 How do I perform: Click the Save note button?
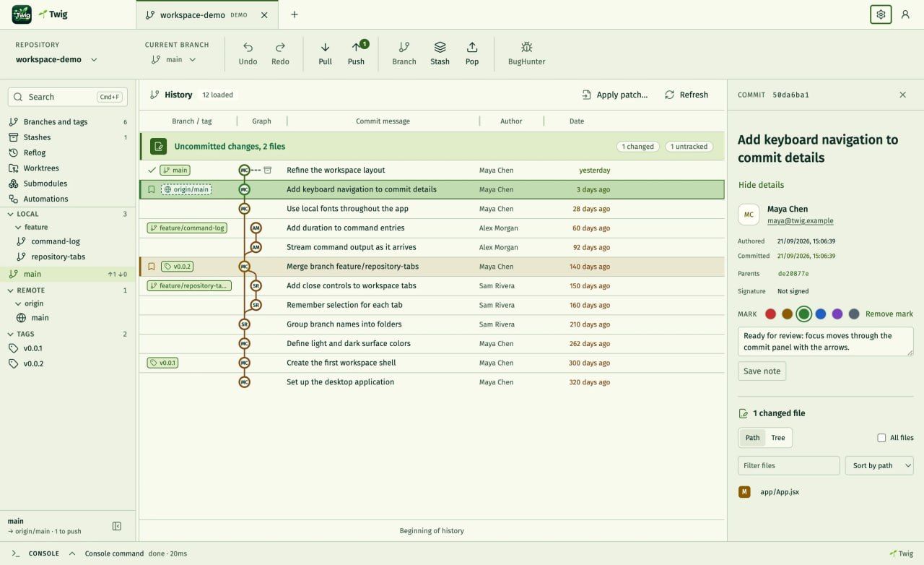point(762,371)
